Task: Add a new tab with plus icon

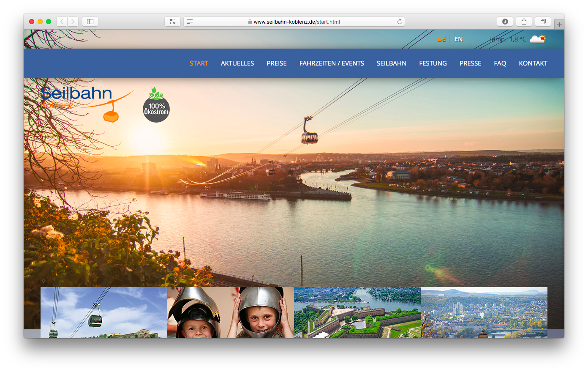Action: tap(559, 25)
